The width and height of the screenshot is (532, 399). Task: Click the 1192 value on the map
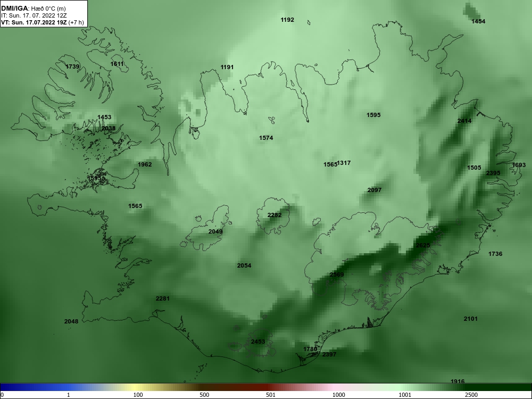click(287, 20)
